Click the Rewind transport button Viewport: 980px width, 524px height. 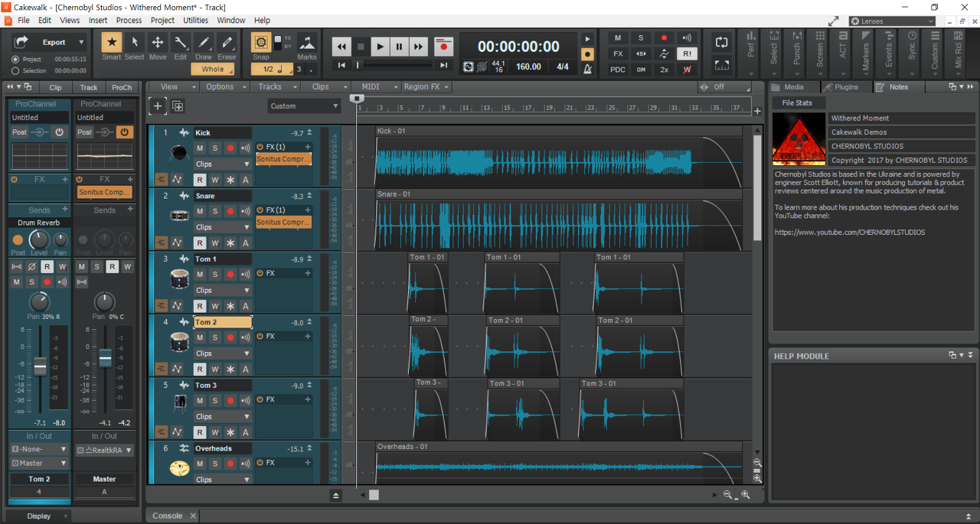click(x=341, y=47)
